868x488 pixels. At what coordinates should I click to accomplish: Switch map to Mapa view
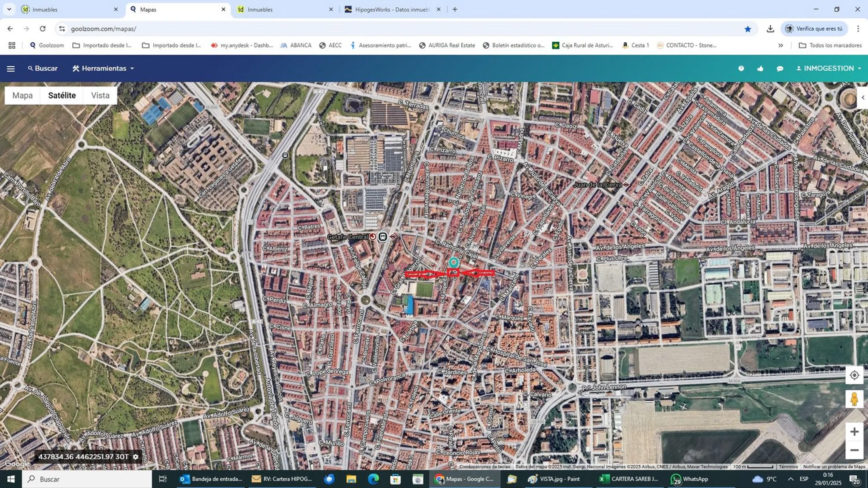pyautogui.click(x=22, y=95)
